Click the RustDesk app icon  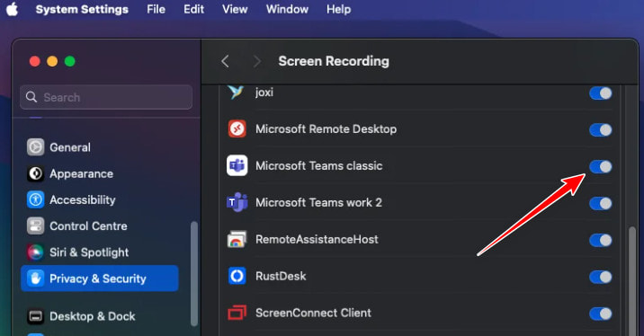[x=237, y=276]
